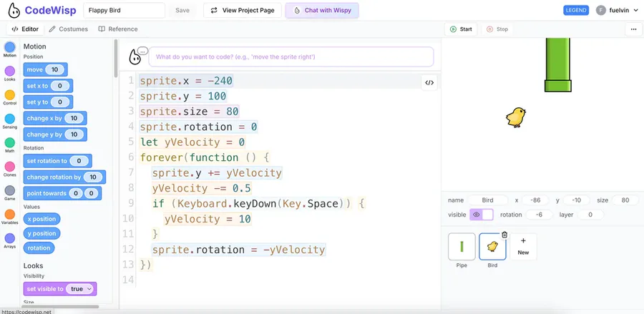This screenshot has height=314, width=644.
Task: Click the block palette horizontal scrollbar
Action: point(59,307)
